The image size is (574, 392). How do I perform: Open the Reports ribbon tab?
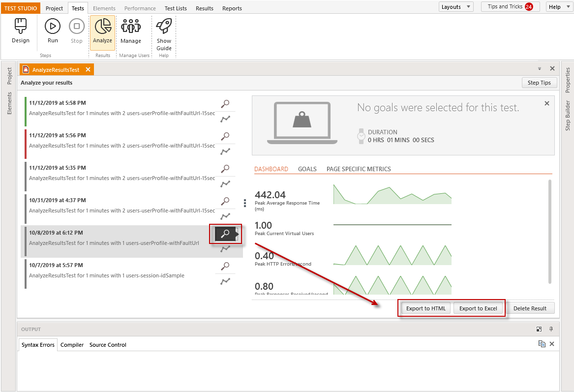(232, 8)
